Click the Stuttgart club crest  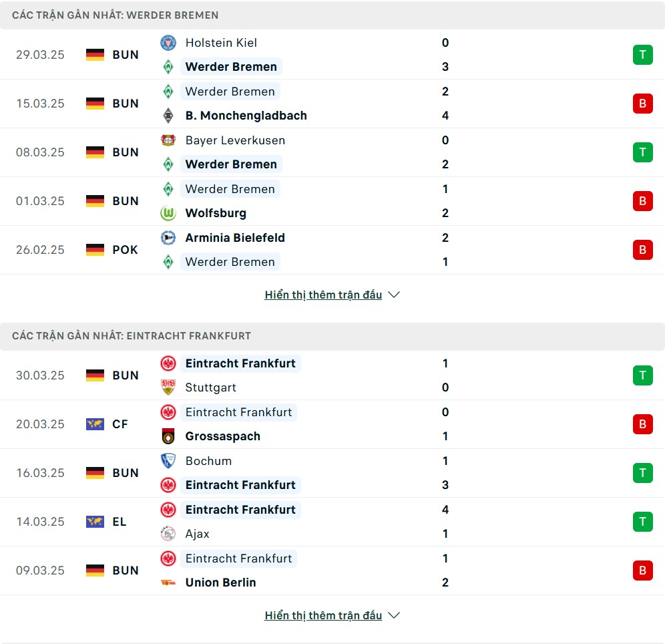(168, 387)
